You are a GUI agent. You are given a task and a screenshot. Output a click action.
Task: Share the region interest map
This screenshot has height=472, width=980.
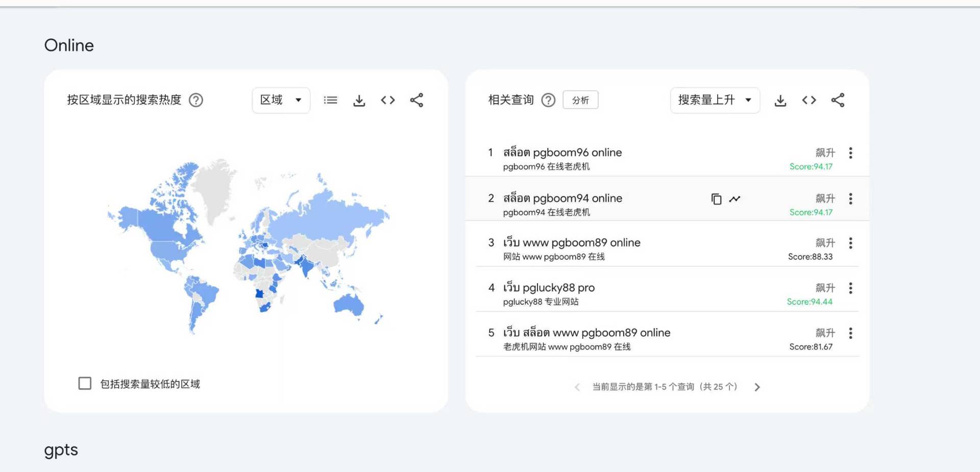pyautogui.click(x=416, y=100)
